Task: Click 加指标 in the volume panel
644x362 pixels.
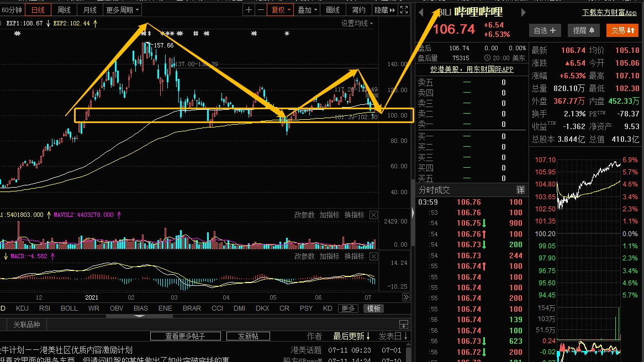Action: pyautogui.click(x=329, y=215)
